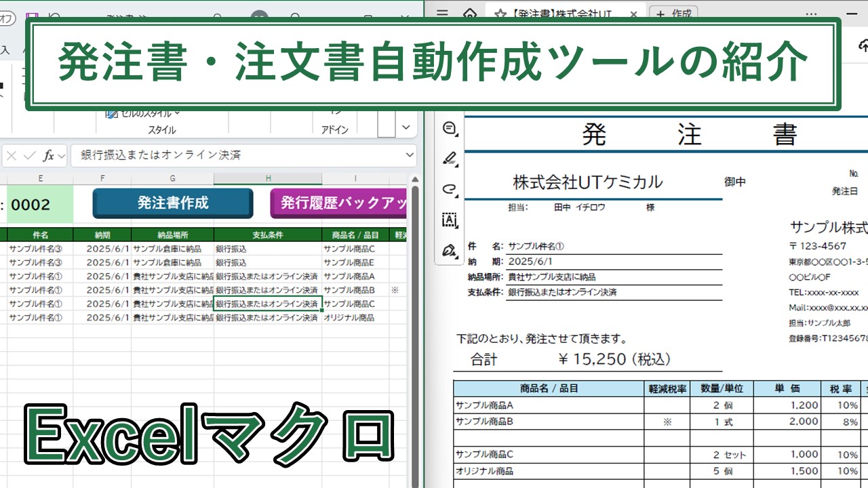Viewport: 868px width, 488px height.
Task: Open the formula bar expand dropdown
Action: tap(410, 154)
